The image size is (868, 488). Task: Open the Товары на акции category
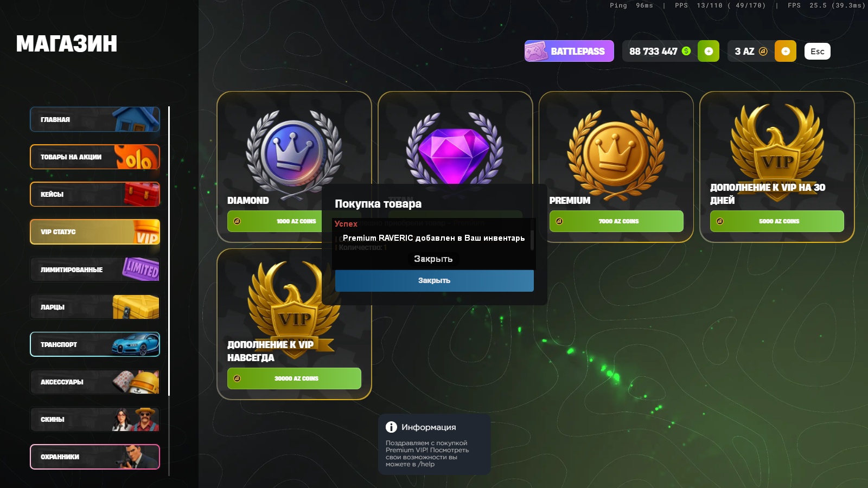(95, 157)
